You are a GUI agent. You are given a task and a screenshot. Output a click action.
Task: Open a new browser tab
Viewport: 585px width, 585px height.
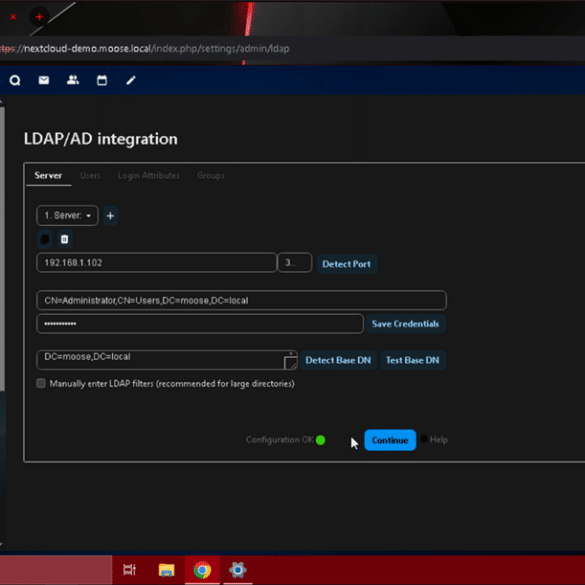[39, 17]
